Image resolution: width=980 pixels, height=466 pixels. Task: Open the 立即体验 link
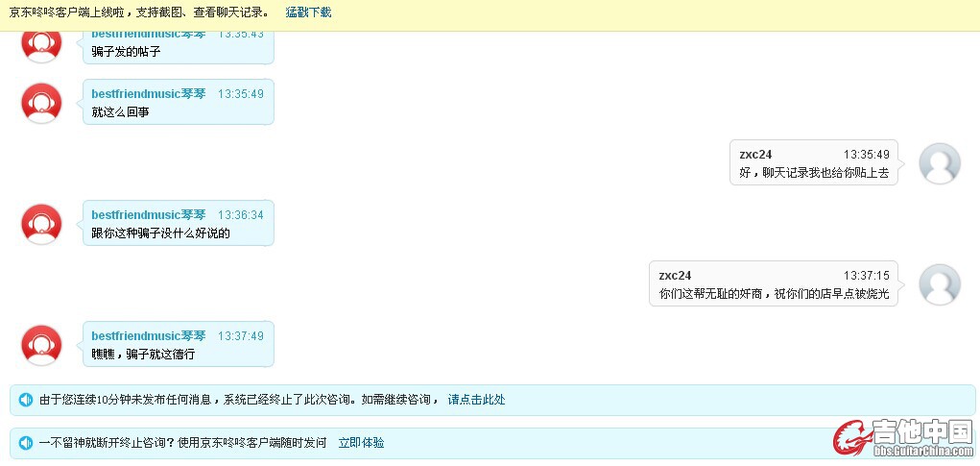361,443
